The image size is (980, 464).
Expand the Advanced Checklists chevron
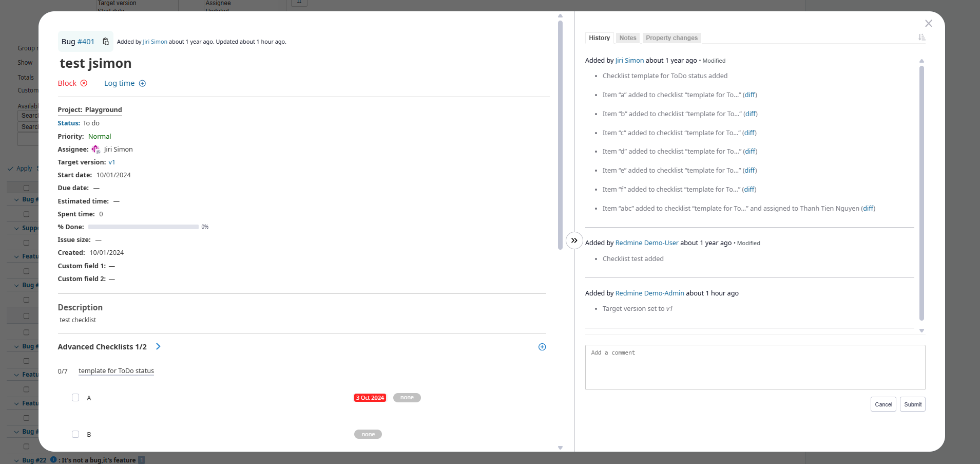[158, 347]
